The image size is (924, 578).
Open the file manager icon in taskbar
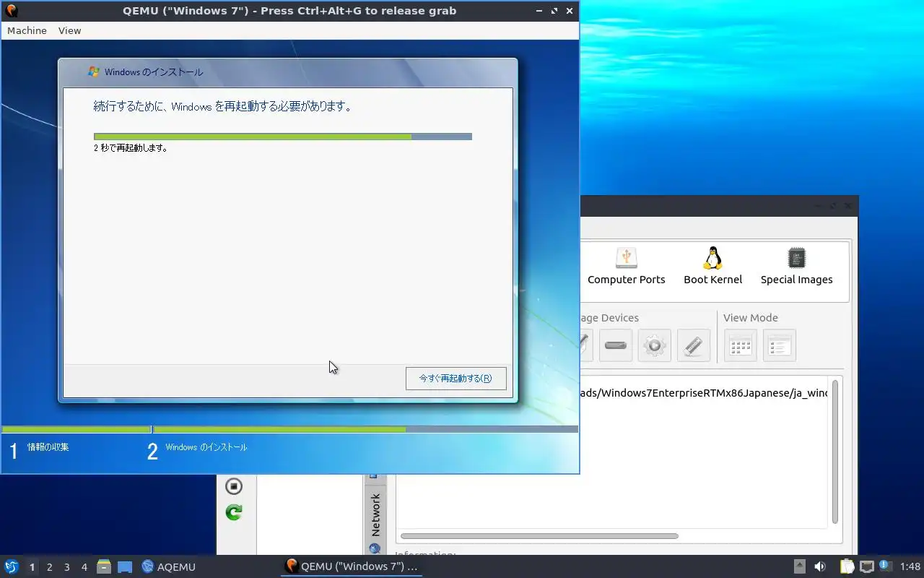pos(104,566)
